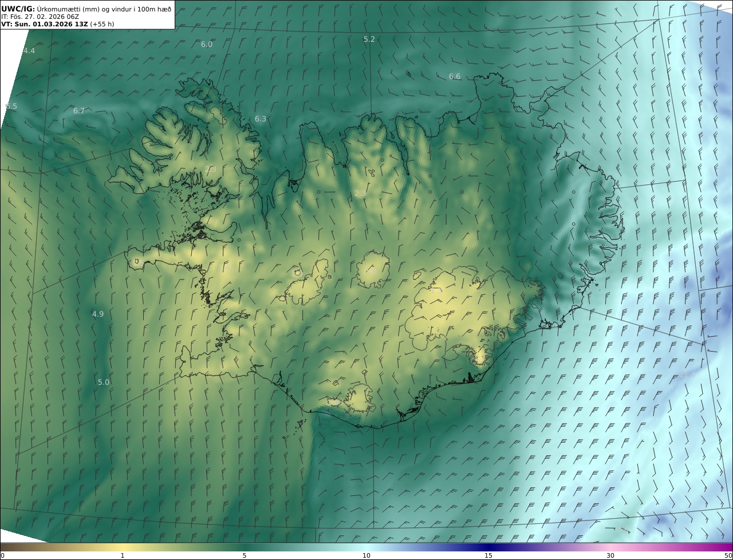
Task: Click the color scale tick label 0
Action: (2, 556)
